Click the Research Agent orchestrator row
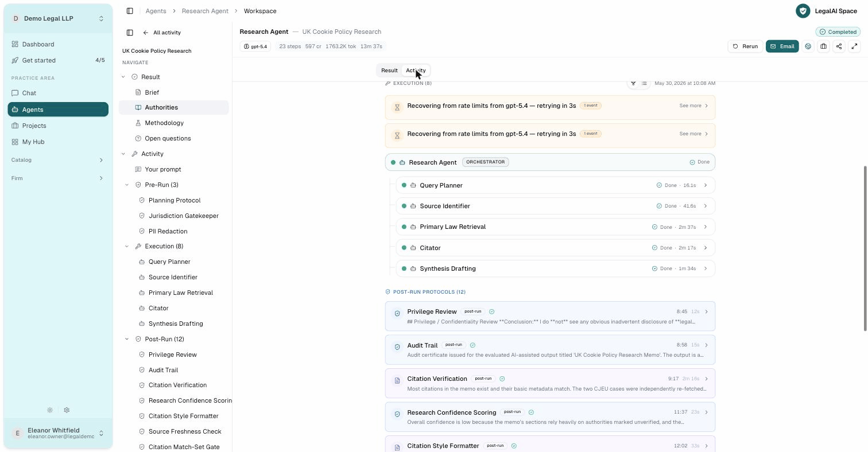The height and width of the screenshot is (452, 868). (x=550, y=162)
